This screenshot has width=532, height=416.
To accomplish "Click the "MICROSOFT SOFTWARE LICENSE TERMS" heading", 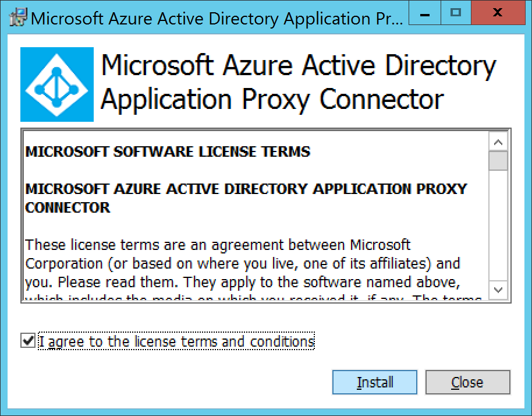I will [x=168, y=152].
